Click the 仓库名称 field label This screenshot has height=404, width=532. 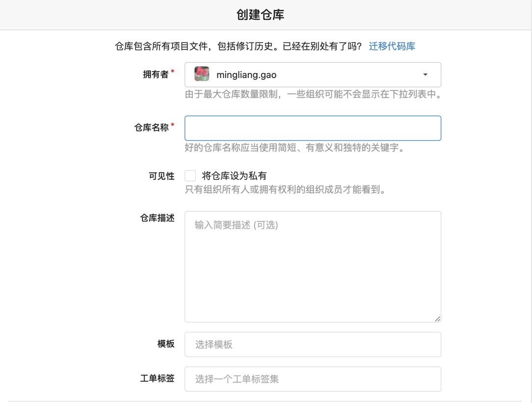click(151, 127)
